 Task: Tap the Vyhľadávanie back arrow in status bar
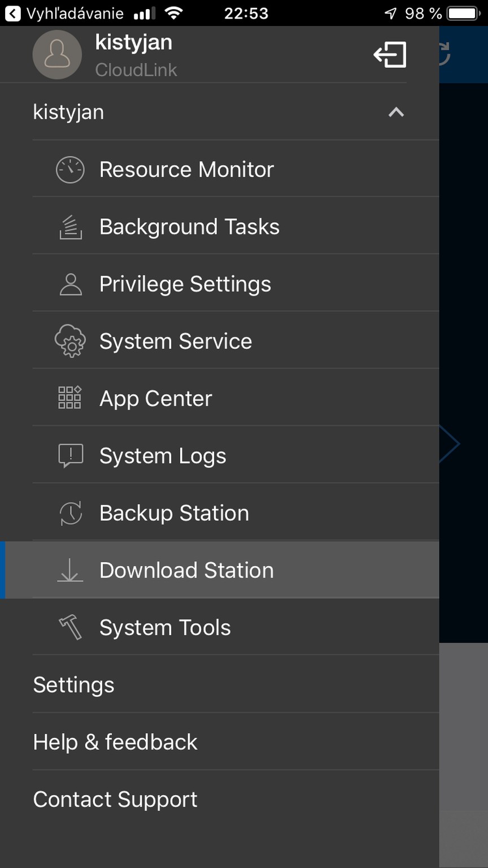tap(12, 13)
